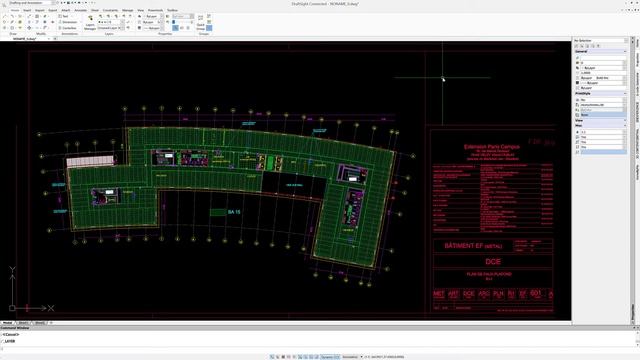Screen dimensions: 640x360
Task: Switch to the Home ribbon tab
Action: pos(15,10)
